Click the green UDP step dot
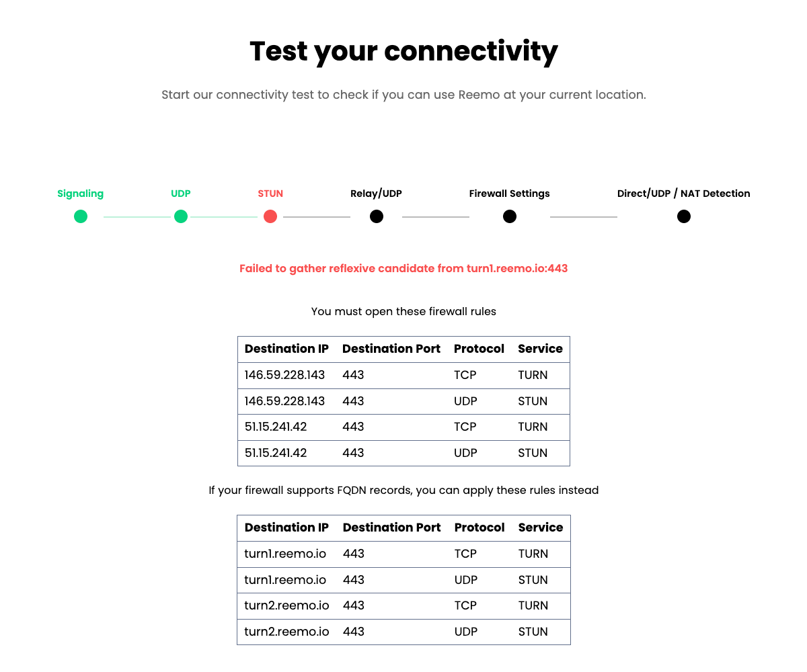 181,216
